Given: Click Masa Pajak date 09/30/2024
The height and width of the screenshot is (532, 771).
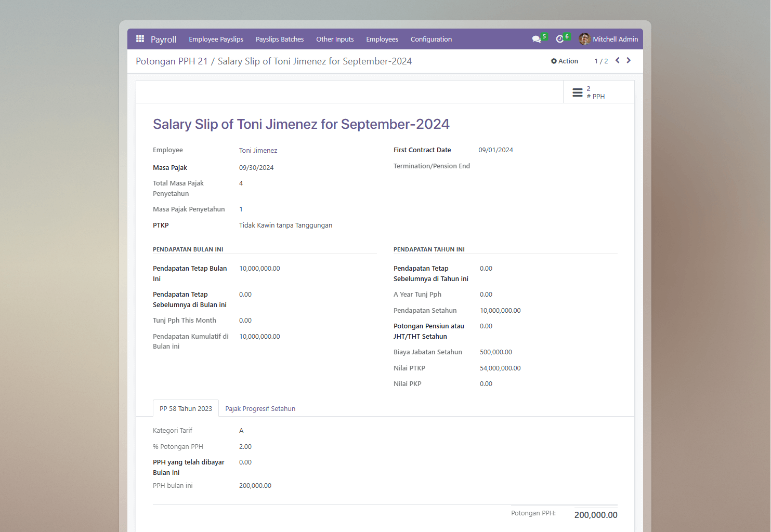Looking at the screenshot, I should click(256, 167).
